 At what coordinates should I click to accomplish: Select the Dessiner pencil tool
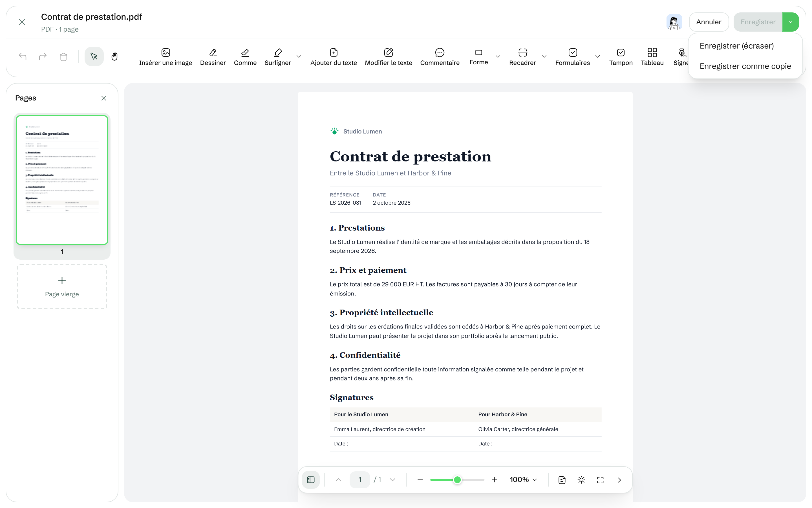(x=213, y=57)
